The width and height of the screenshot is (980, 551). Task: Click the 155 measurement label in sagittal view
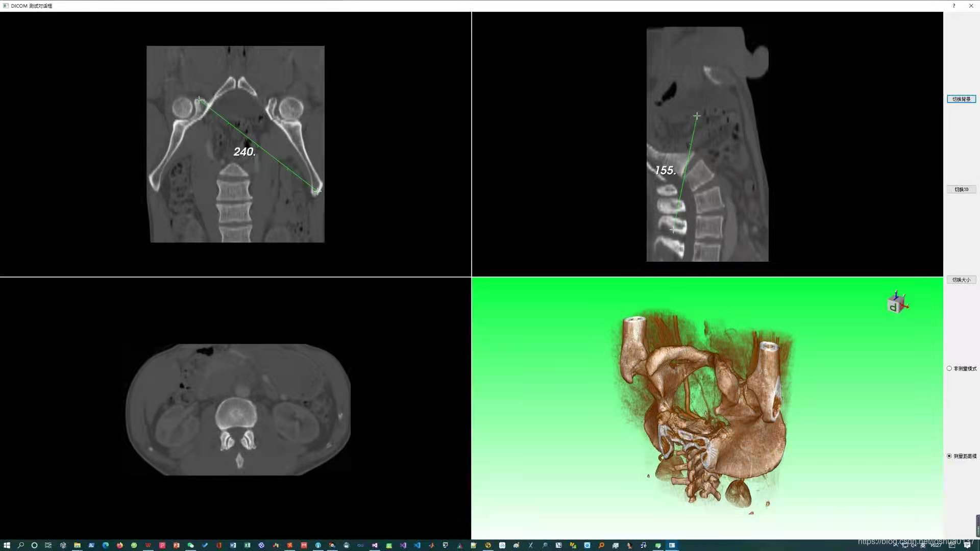click(x=665, y=170)
